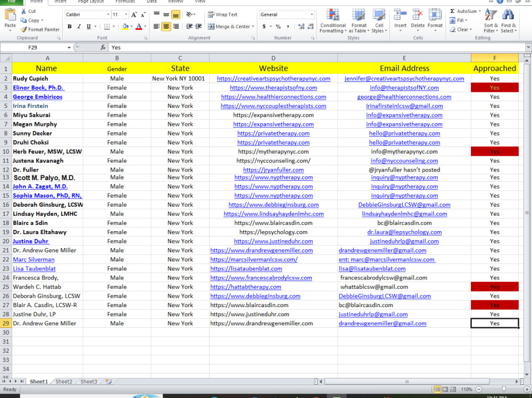Open the Calibri font name dropdown
Screen dimensions: 532x398
(x=108, y=14)
